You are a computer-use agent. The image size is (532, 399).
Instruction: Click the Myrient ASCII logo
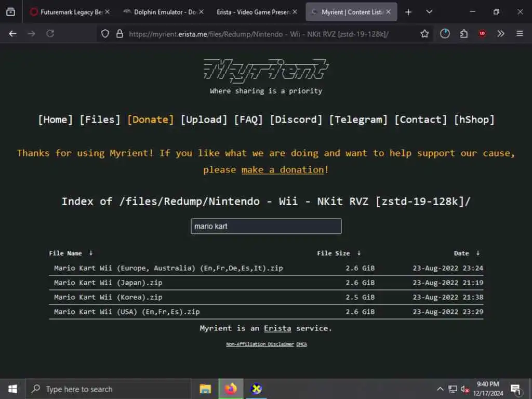tap(265, 71)
